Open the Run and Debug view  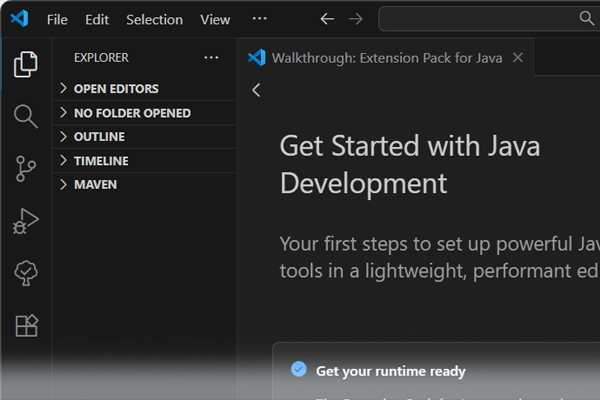coord(26,221)
